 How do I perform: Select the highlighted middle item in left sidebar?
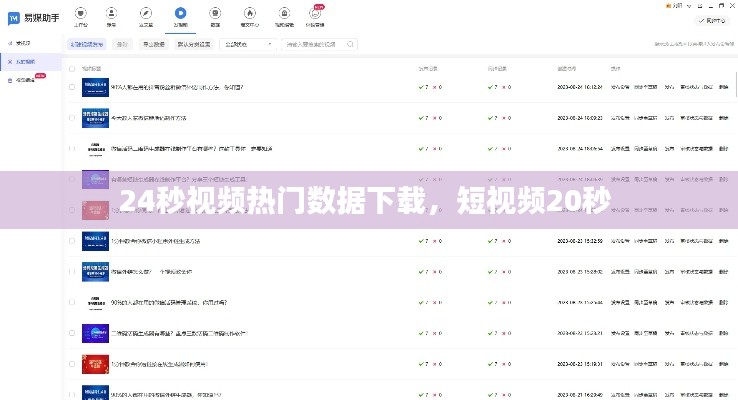tap(24, 61)
